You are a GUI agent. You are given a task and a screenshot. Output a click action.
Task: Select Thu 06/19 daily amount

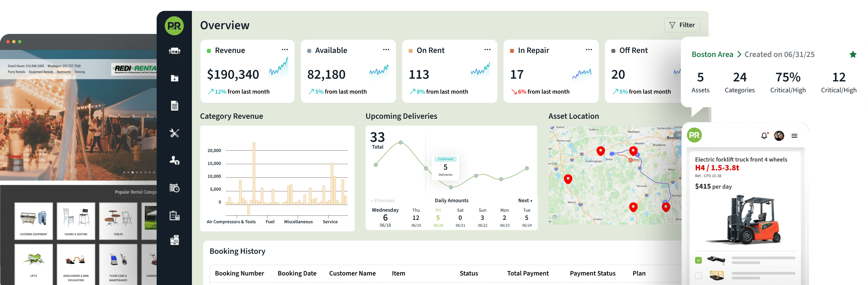[416, 218]
